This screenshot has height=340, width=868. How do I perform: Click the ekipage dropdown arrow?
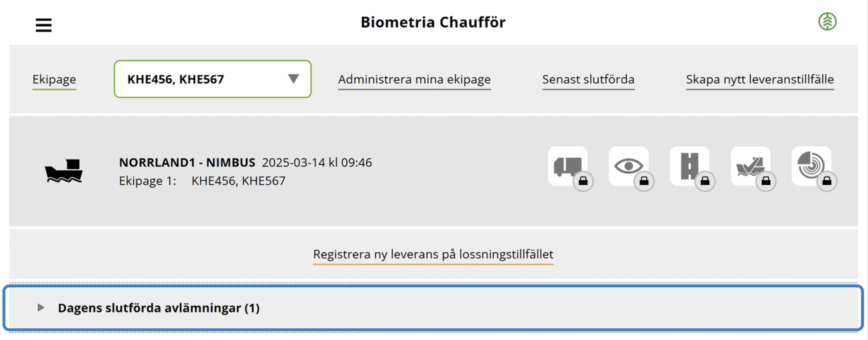[293, 79]
